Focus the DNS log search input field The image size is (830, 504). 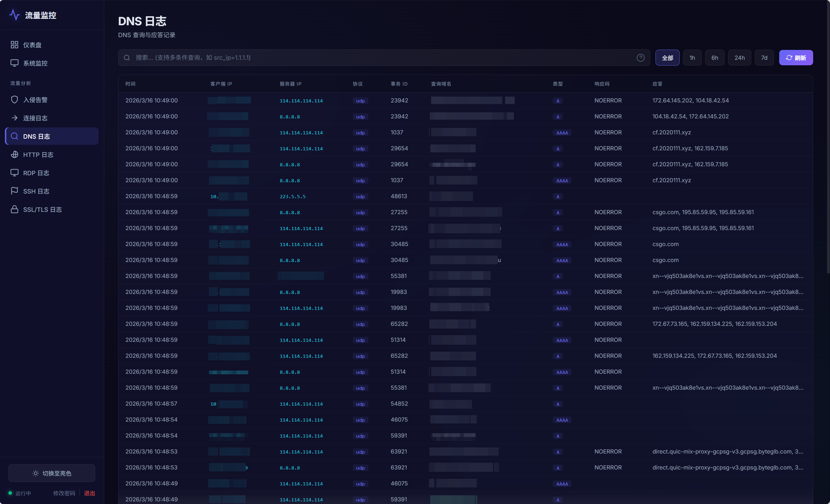coord(381,57)
